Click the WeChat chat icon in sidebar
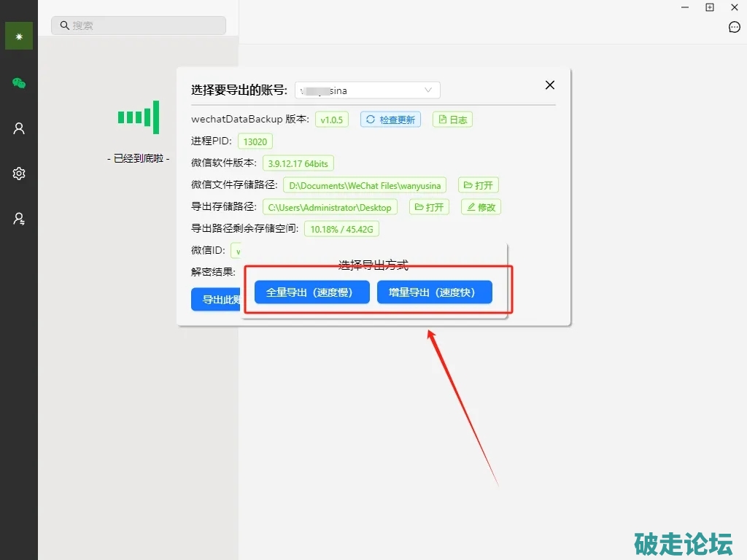This screenshot has height=560, width=747. (x=19, y=83)
